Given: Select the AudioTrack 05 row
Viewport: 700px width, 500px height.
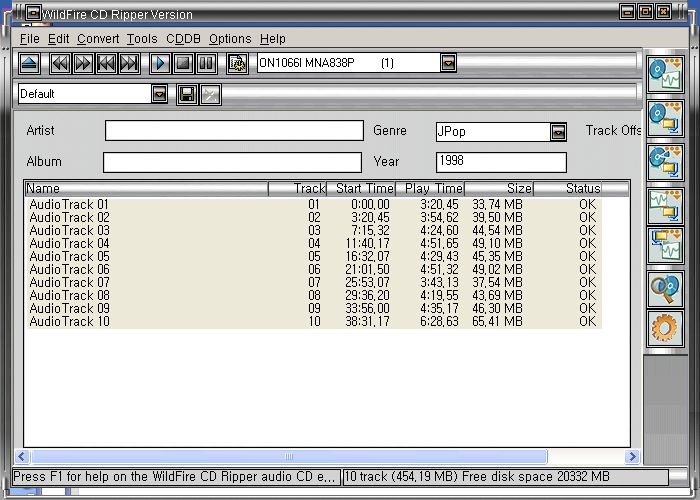Looking at the screenshot, I should tap(314, 256).
